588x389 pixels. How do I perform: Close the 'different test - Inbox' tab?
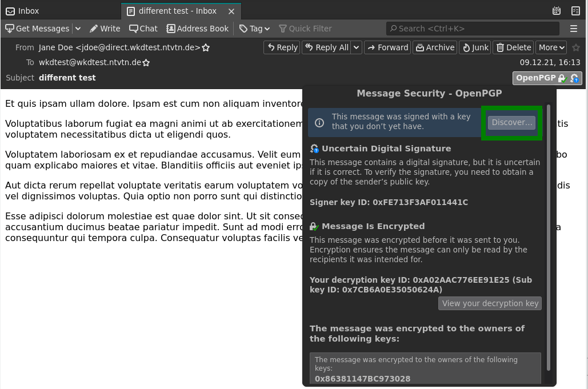click(231, 11)
